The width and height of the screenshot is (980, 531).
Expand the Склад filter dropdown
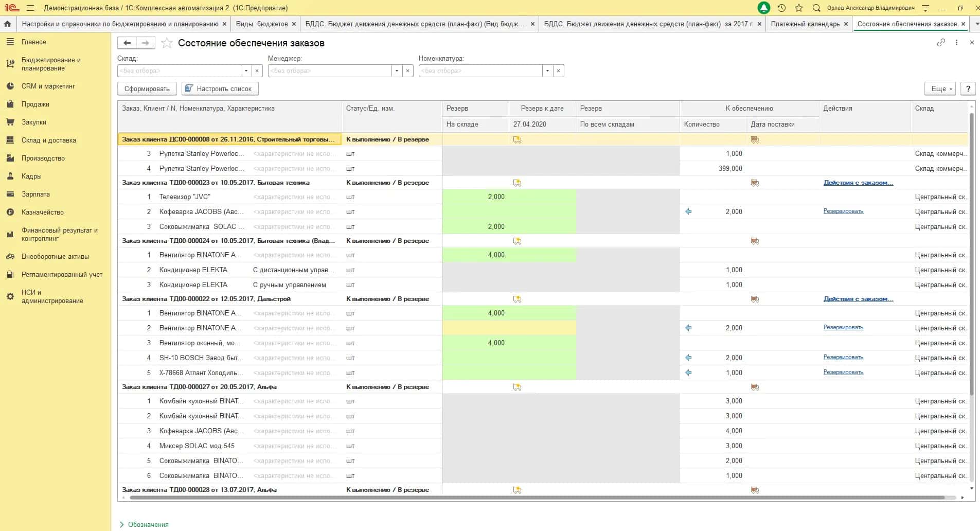(x=246, y=70)
